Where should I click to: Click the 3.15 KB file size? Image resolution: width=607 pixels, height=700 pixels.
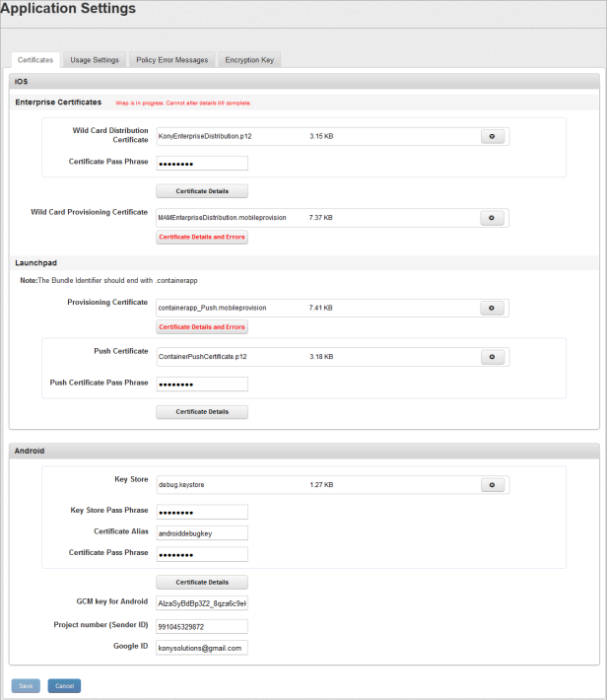(321, 137)
